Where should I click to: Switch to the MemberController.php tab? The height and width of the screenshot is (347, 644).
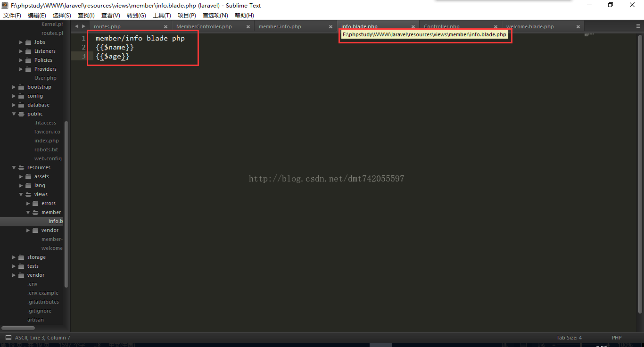tap(204, 26)
